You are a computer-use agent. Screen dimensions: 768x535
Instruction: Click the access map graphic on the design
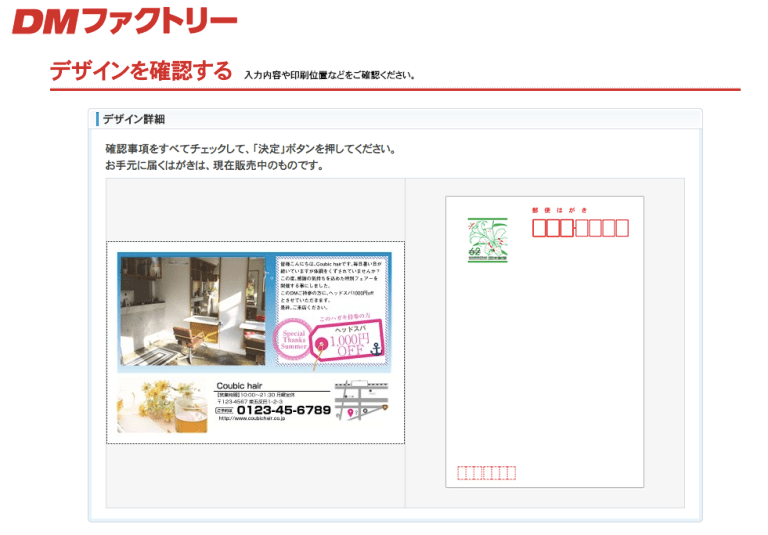[361, 400]
